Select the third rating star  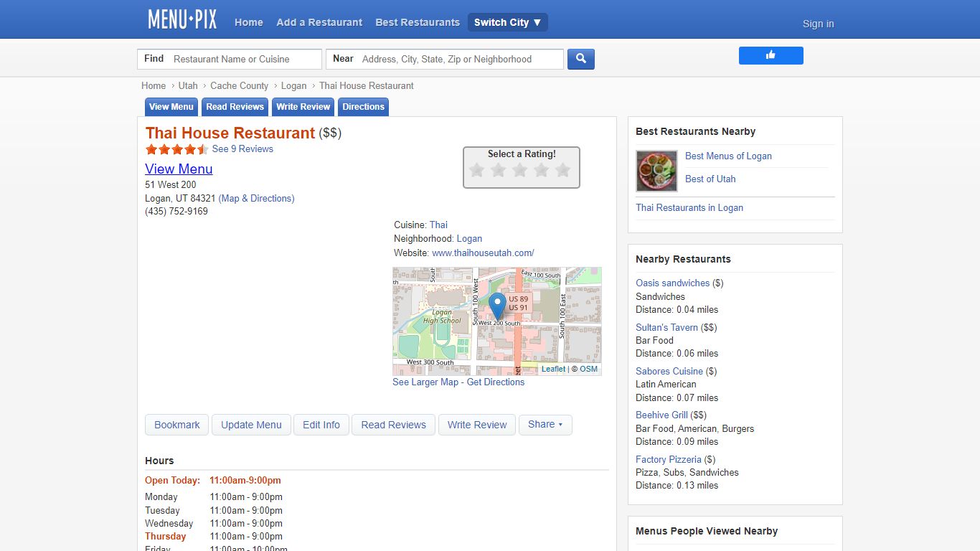tap(520, 170)
